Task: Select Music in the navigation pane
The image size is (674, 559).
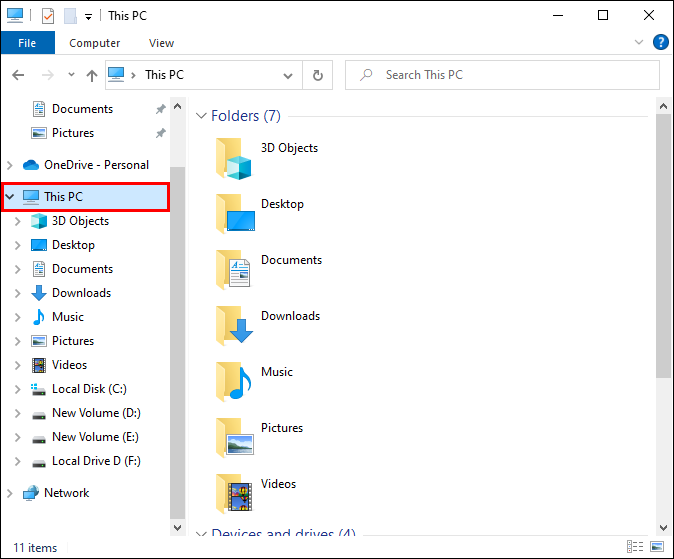Action: 67,317
